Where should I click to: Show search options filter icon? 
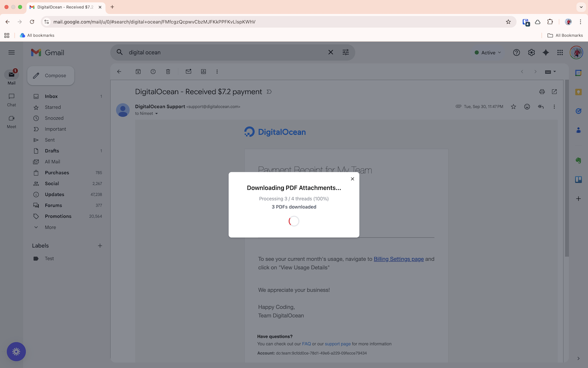click(346, 52)
